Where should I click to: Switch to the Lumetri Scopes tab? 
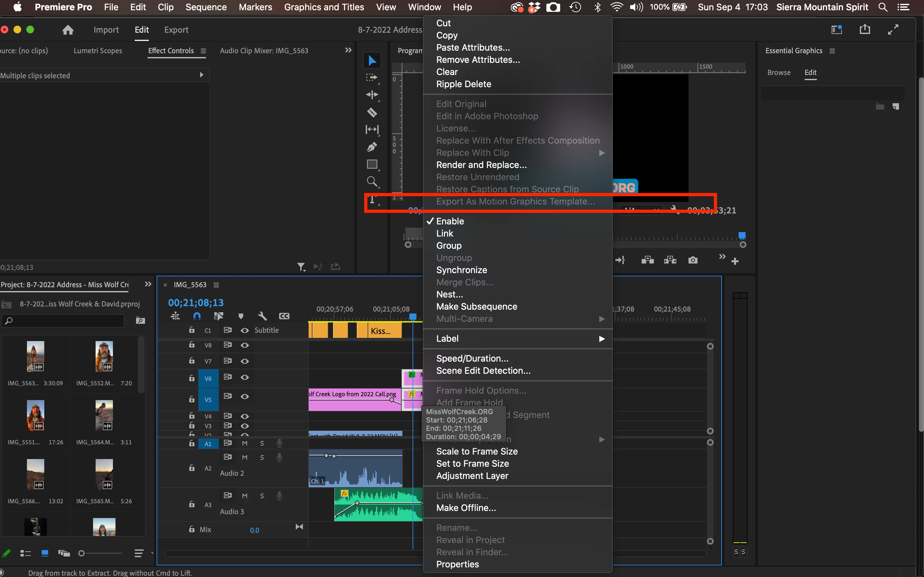pos(98,51)
